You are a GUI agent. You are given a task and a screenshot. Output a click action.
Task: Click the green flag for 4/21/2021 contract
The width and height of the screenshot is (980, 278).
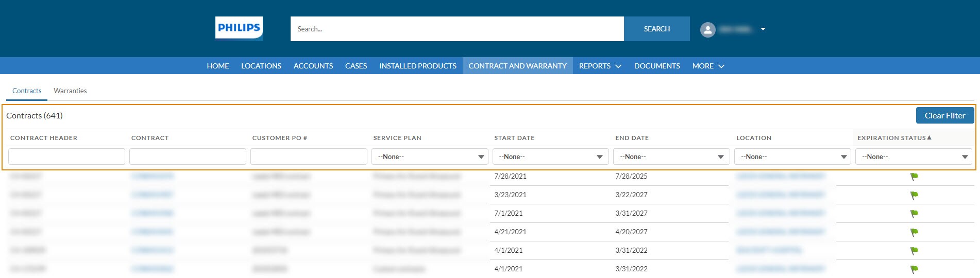pyautogui.click(x=914, y=232)
